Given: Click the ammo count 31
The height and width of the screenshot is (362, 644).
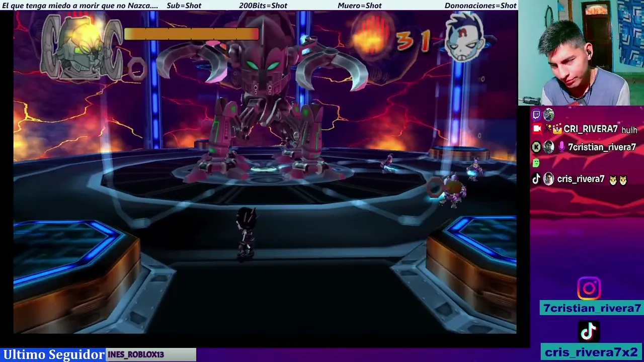Looking at the screenshot, I should [x=413, y=41].
